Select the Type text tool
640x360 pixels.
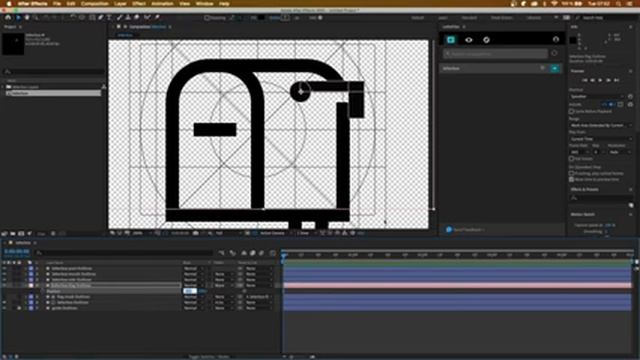(109, 18)
